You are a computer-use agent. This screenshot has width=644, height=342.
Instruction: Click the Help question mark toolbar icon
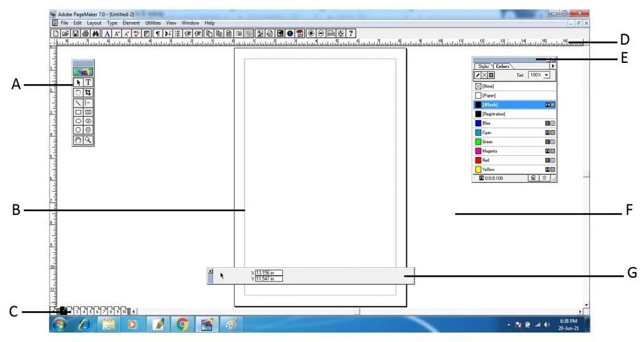351,34
